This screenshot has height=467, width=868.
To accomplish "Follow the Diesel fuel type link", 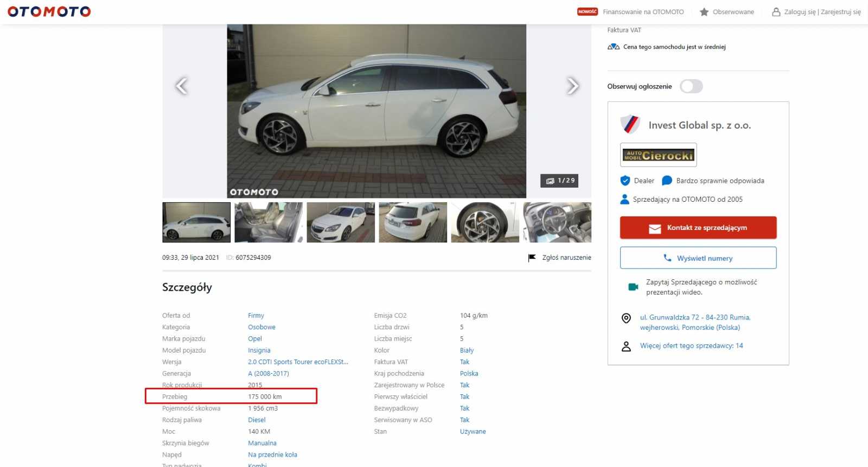I will pos(257,420).
